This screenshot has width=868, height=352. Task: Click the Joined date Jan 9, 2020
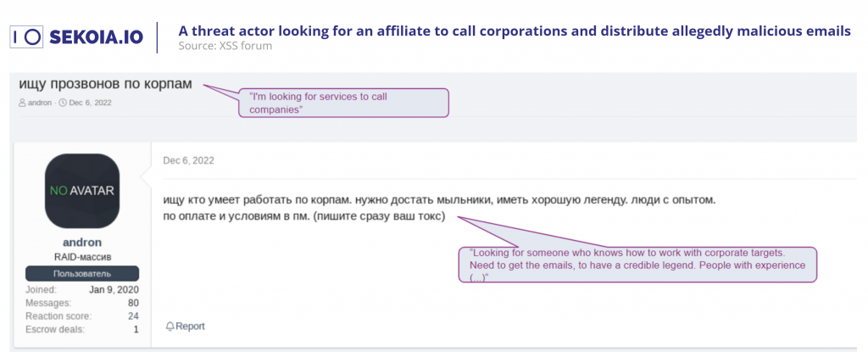pos(114,289)
